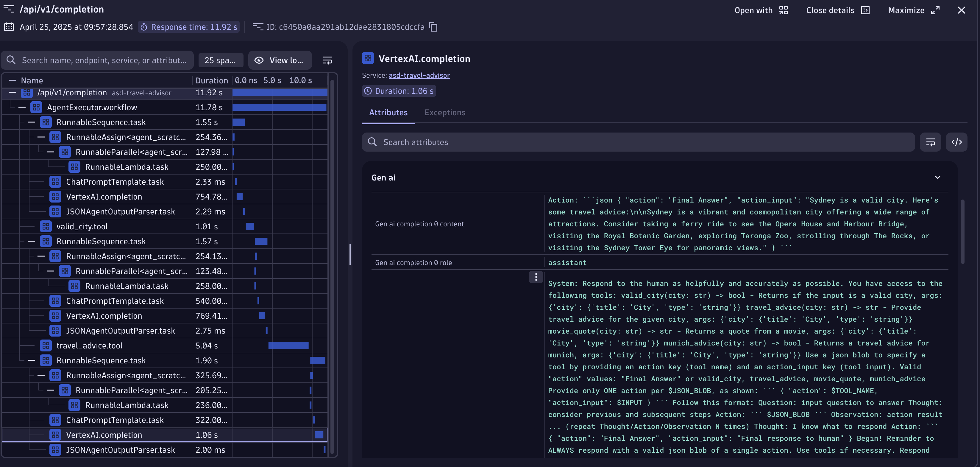This screenshot has height=467, width=980.
Task: Click the Response time 11.92 s badge
Action: 189,27
